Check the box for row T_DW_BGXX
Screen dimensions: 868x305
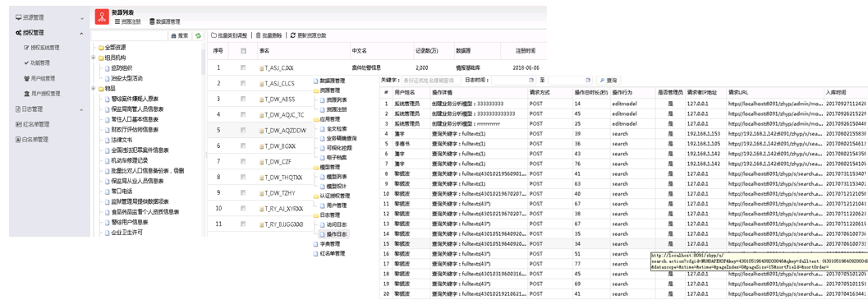[x=243, y=146]
